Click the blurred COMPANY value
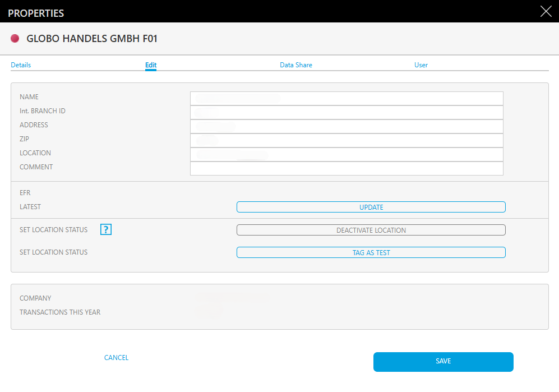 [233, 298]
